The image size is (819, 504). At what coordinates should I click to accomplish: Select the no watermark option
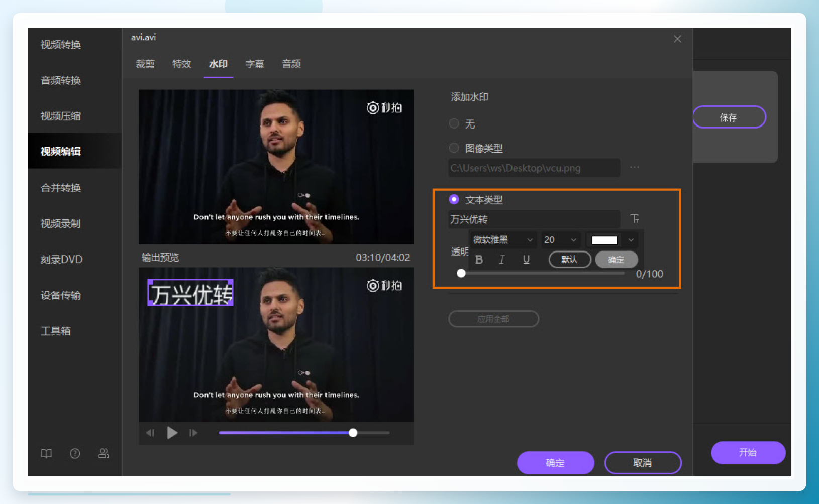(x=454, y=123)
